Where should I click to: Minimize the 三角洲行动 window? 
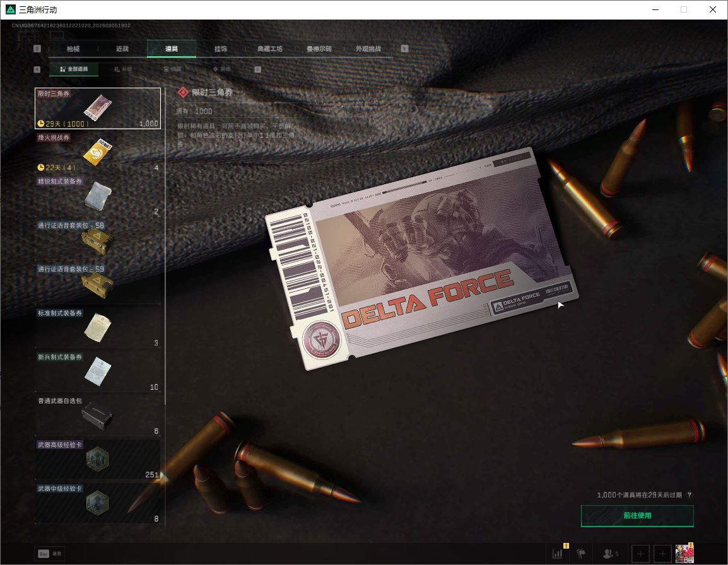click(655, 9)
